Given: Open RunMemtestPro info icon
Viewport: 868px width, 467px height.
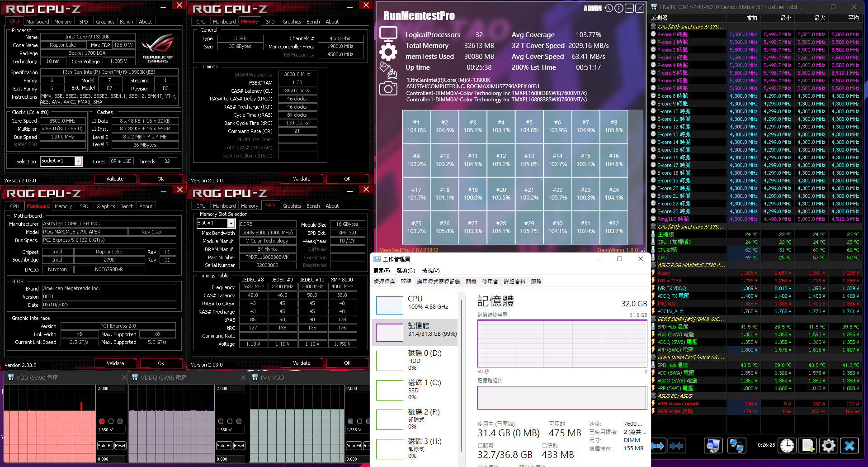Looking at the screenshot, I should pos(619,8).
